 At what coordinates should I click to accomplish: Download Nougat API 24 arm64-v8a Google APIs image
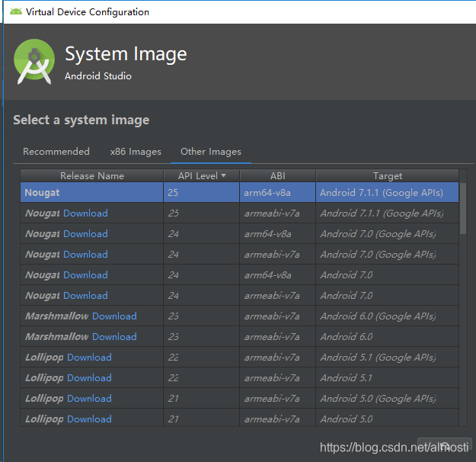85,234
